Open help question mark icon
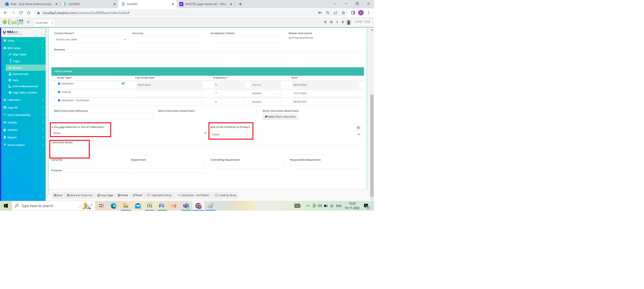This screenshot has width=644, height=289. click(331, 22)
